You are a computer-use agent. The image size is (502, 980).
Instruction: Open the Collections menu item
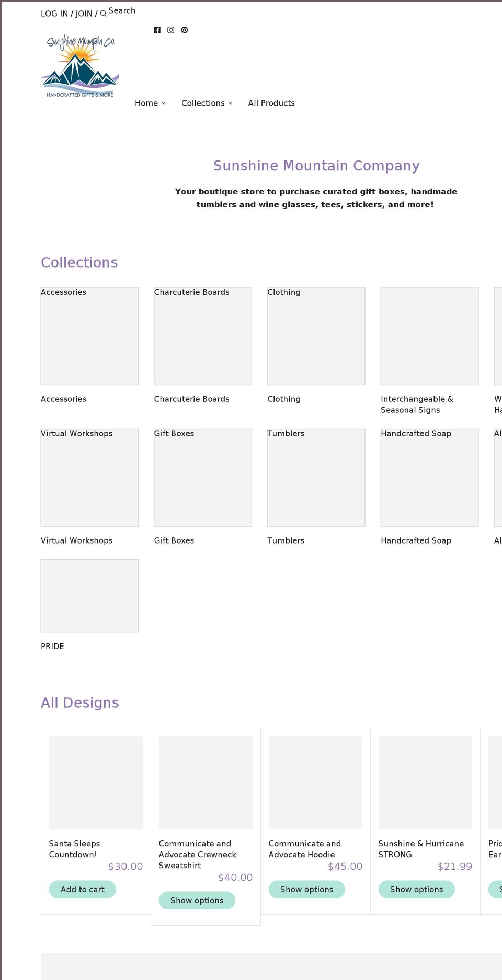(203, 103)
